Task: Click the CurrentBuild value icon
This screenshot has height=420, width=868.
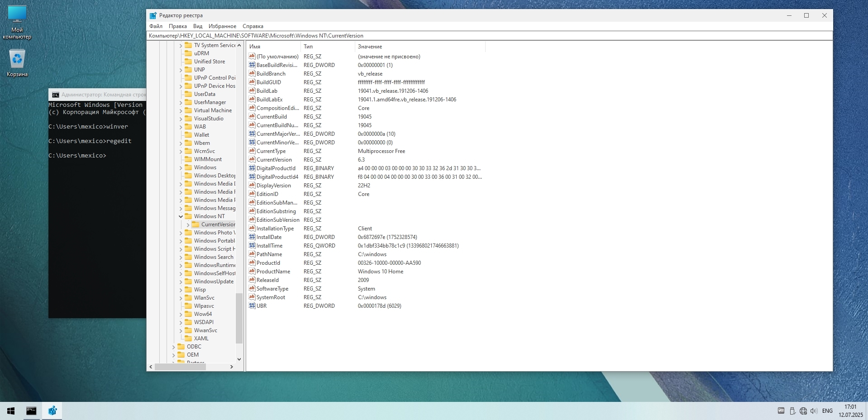Action: (252, 116)
